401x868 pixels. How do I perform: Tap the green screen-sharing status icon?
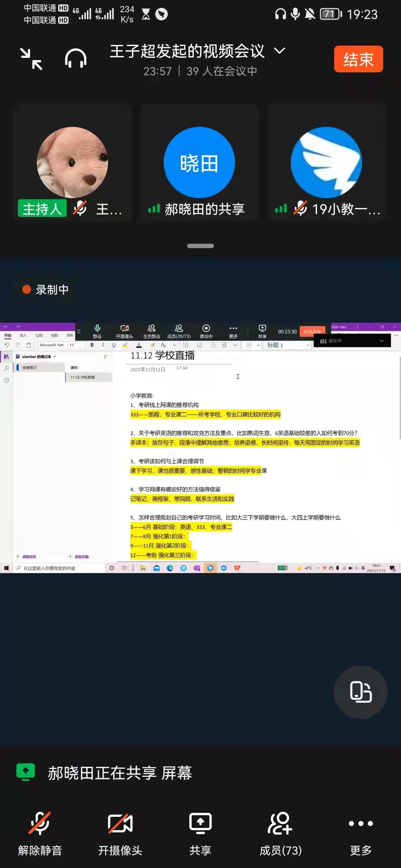pyautogui.click(x=26, y=772)
